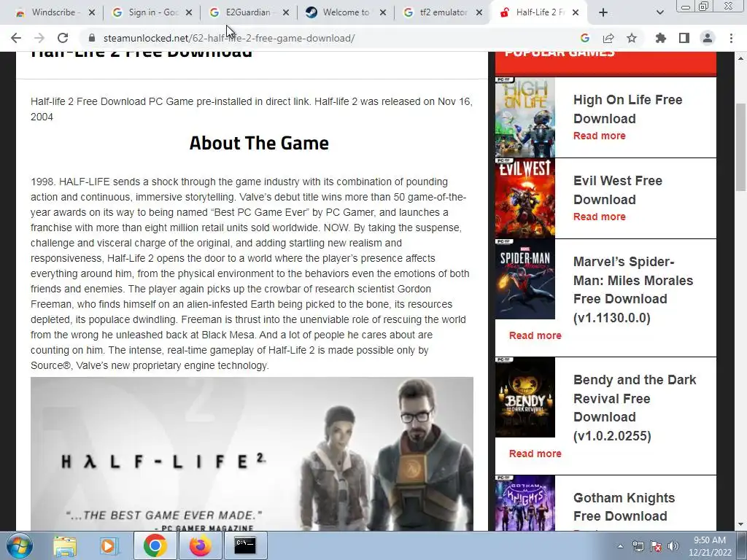Open Gotham Knights Free Download link
Screen dimensions: 747x560
point(624,507)
